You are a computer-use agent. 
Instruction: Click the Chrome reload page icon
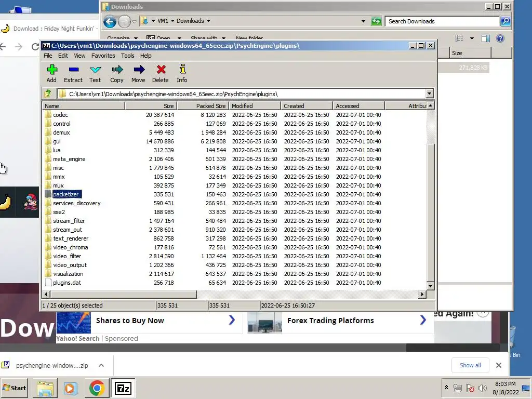[35, 46]
